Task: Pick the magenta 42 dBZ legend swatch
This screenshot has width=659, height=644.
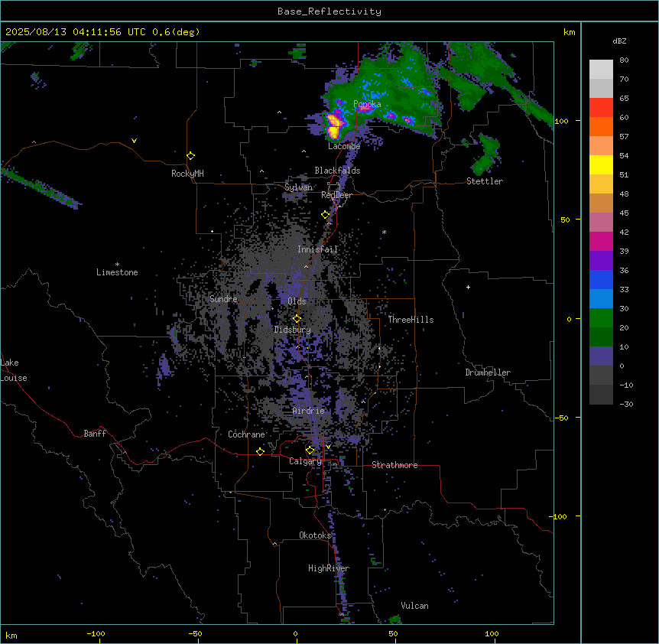Action: (601, 241)
